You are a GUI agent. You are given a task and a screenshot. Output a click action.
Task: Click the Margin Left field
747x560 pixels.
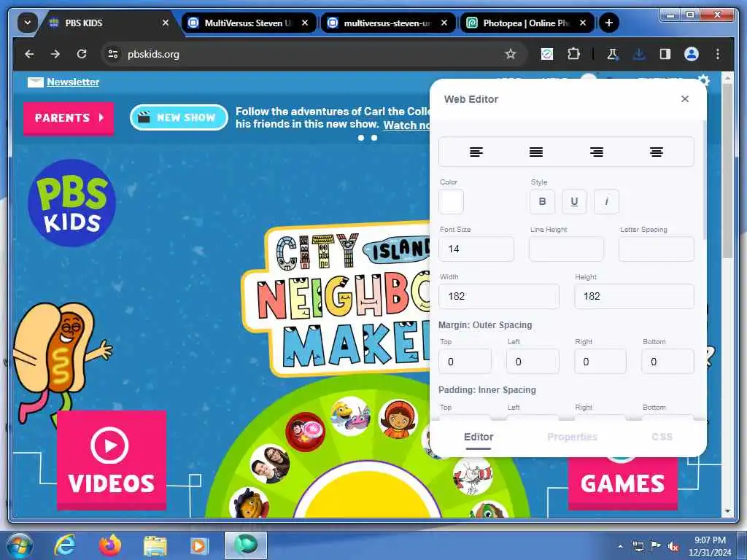pos(533,362)
